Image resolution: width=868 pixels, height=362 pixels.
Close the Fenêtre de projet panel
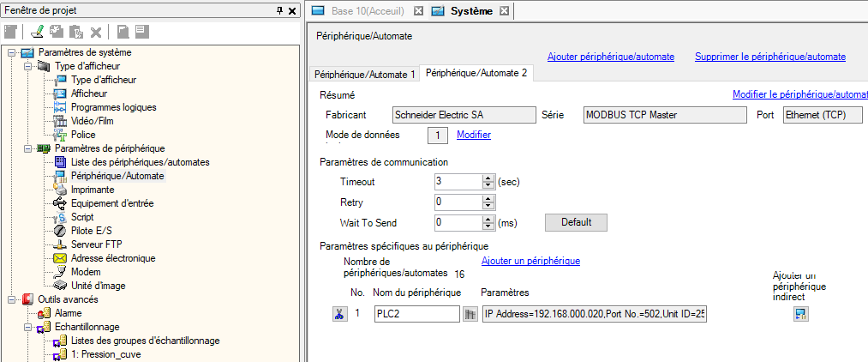[291, 10]
